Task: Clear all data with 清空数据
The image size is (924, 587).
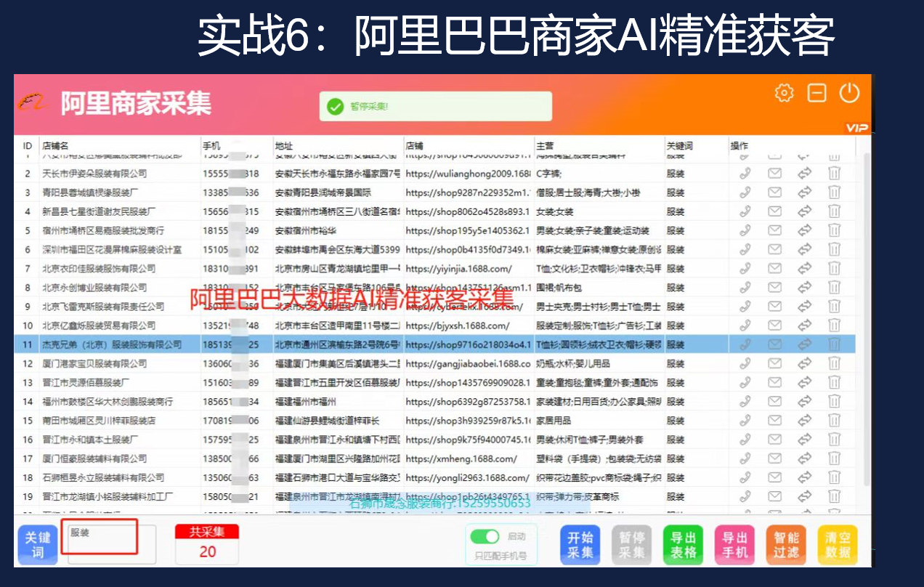Action: (838, 545)
